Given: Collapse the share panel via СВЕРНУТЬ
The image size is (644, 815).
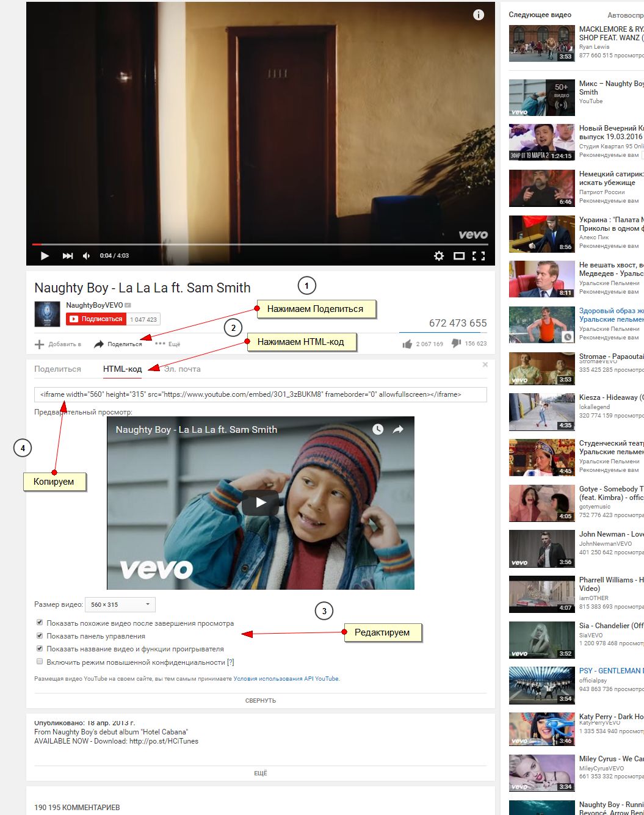Looking at the screenshot, I should [261, 700].
